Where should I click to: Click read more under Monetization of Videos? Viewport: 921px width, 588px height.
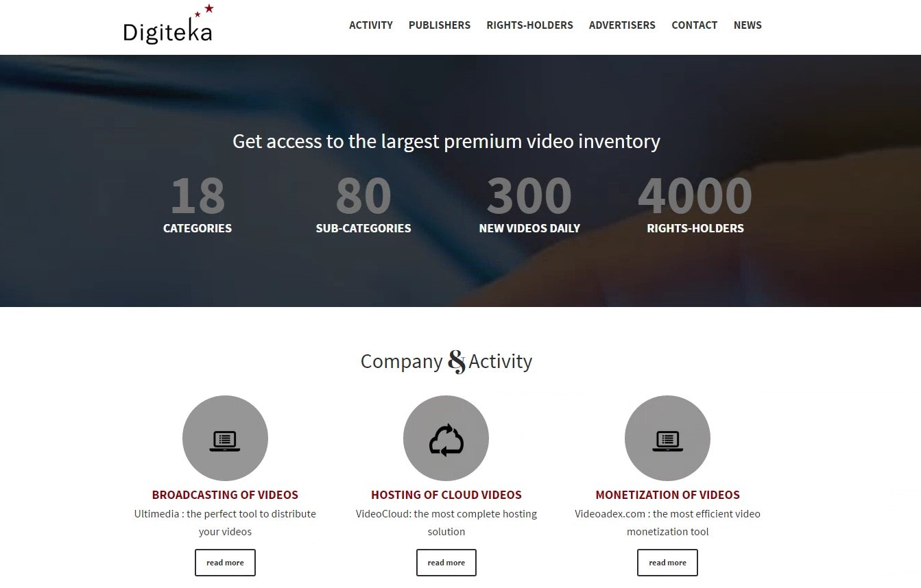point(667,563)
